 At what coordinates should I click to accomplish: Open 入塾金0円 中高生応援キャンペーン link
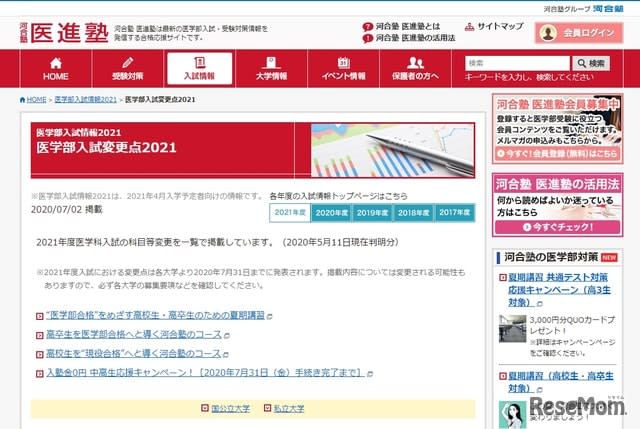point(205,373)
